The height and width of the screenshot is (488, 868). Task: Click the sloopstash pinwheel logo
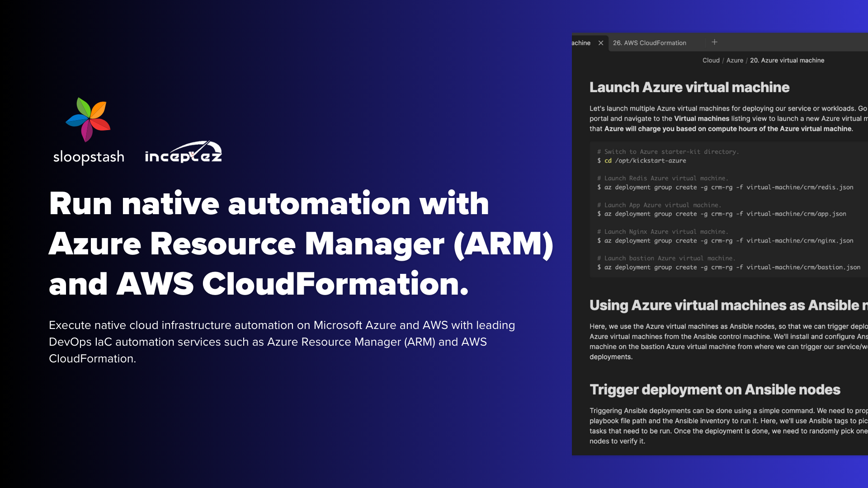click(x=88, y=120)
